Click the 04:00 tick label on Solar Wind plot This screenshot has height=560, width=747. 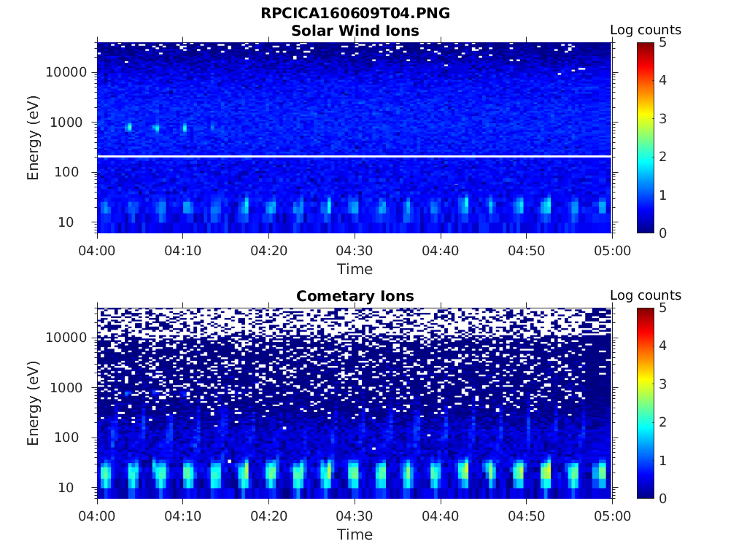[97, 251]
